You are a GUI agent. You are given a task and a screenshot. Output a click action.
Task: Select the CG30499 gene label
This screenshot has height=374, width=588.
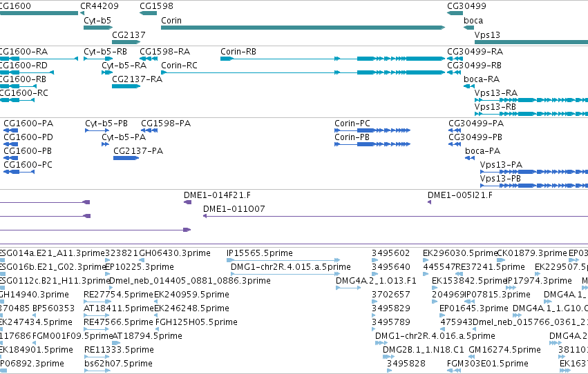pos(466,6)
